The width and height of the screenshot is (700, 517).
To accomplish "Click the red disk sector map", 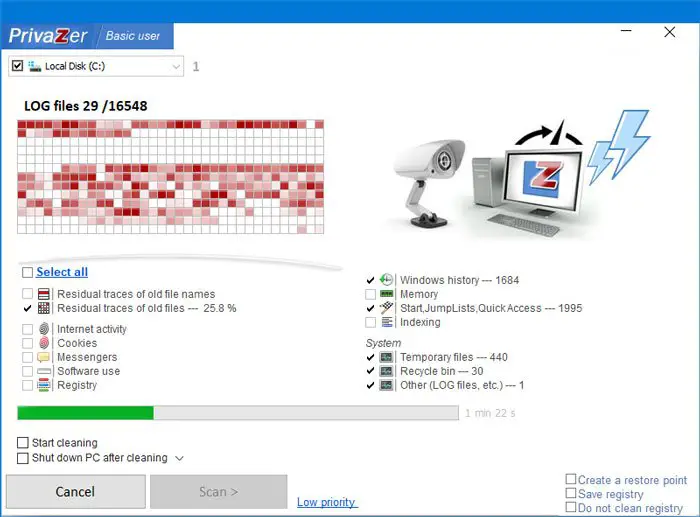I will (x=171, y=177).
